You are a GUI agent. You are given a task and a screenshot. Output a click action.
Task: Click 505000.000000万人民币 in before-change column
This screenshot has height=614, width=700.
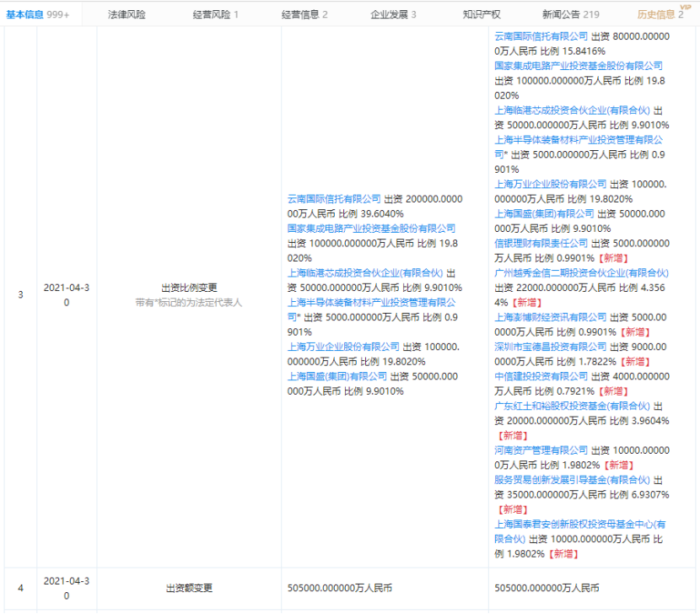(x=340, y=588)
